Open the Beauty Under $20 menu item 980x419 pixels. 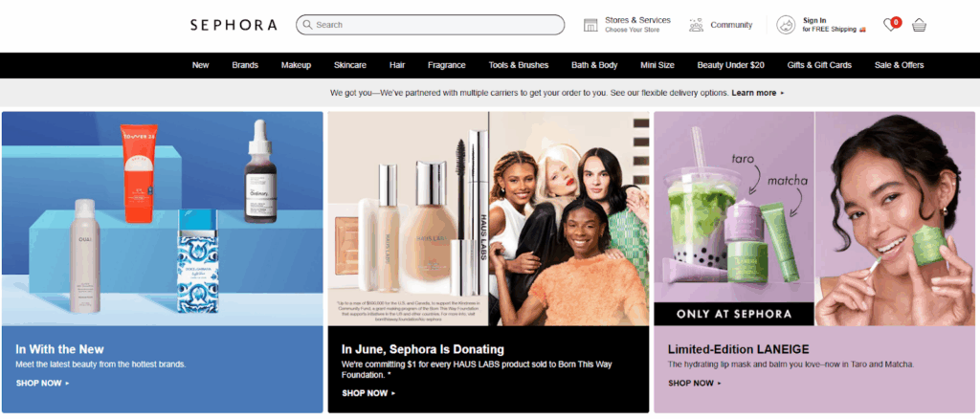(x=730, y=65)
